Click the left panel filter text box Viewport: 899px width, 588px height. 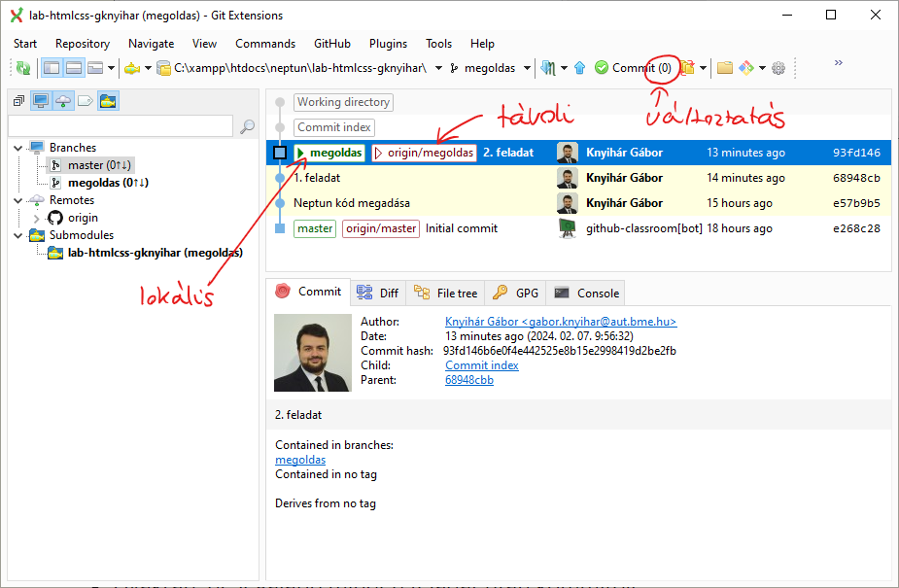[121, 126]
